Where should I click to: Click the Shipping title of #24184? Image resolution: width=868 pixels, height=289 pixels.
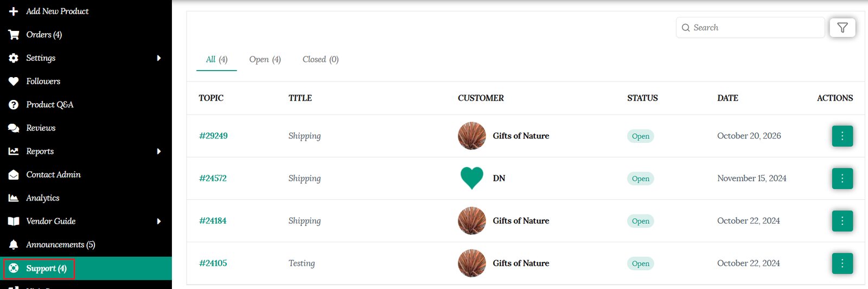pyautogui.click(x=304, y=221)
